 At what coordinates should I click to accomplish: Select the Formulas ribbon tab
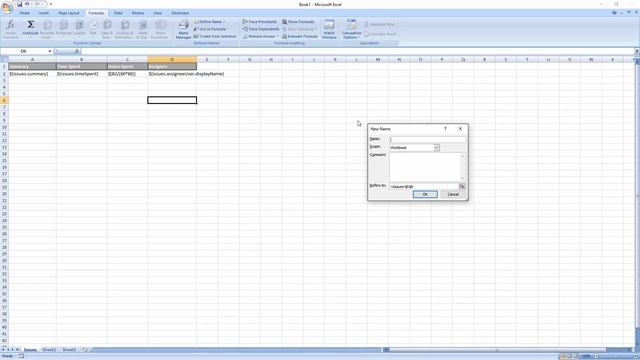(96, 13)
